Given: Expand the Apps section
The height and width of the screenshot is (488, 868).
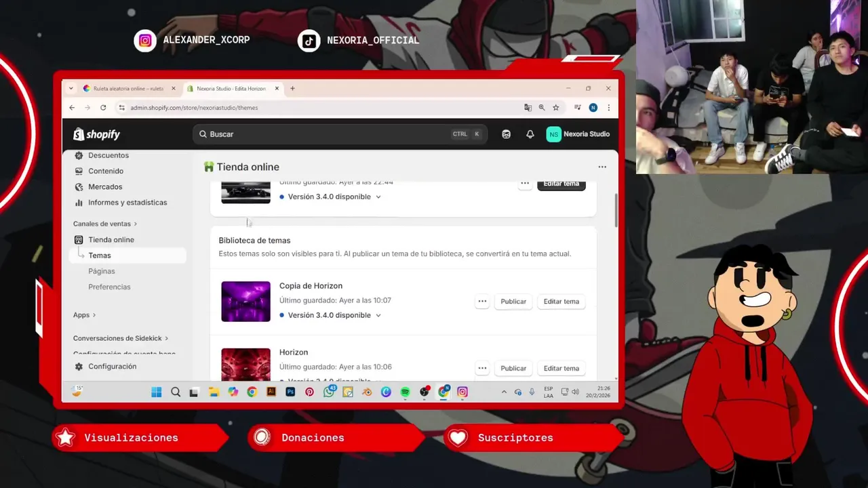Looking at the screenshot, I should click(x=85, y=315).
